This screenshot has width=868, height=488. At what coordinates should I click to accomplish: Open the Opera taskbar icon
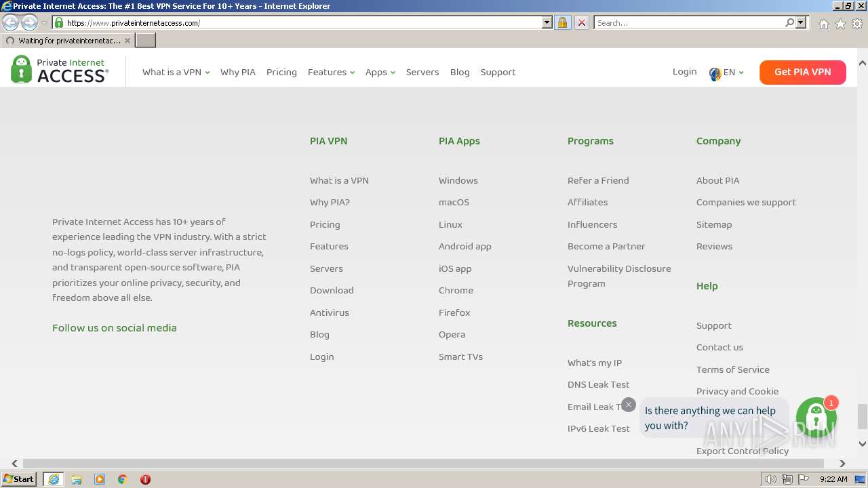[x=145, y=479]
